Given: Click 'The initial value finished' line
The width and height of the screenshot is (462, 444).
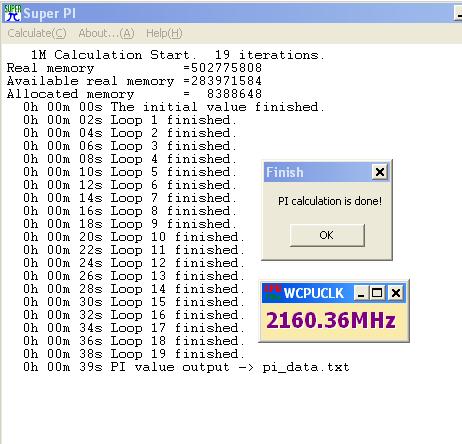Looking at the screenshot, I should tap(173, 107).
